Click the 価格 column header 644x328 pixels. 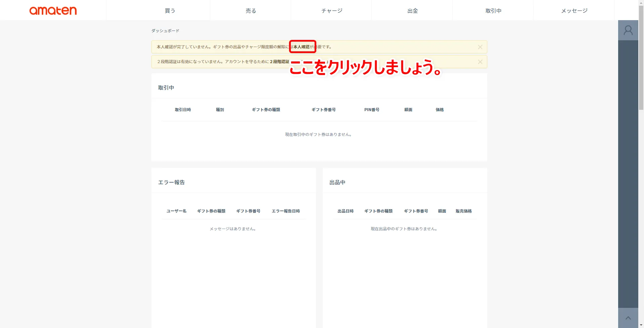click(x=440, y=110)
